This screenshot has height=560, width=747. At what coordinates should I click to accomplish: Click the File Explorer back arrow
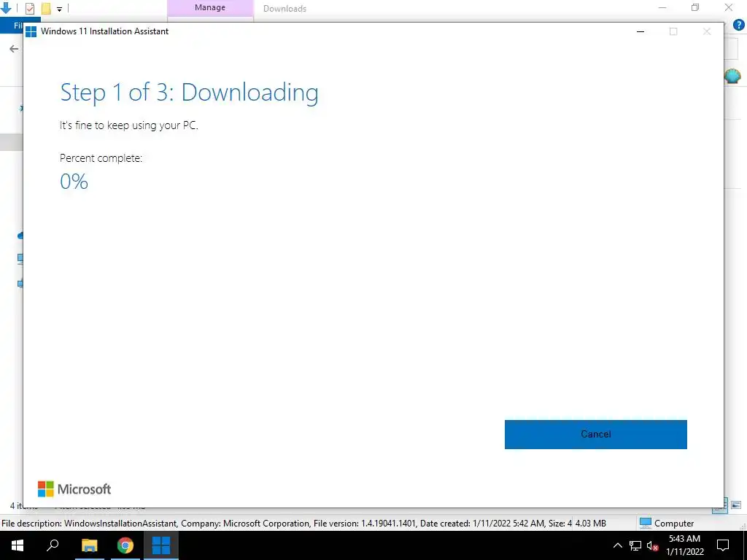pos(14,49)
